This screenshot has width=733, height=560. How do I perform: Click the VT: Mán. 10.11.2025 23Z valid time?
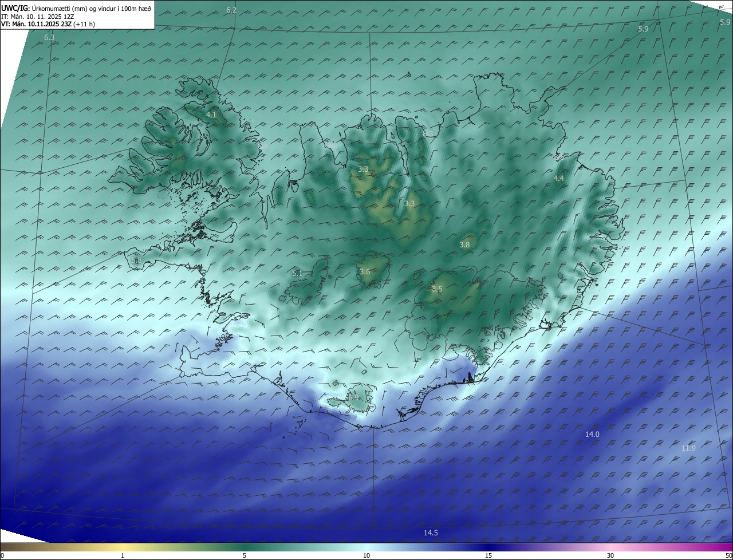point(48,24)
